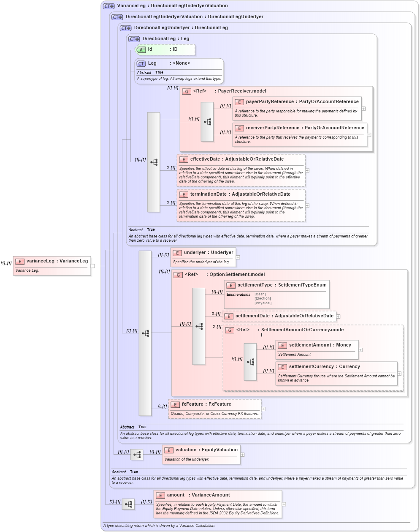The image size is (420, 532).
Task: Select the E icon for payerPartyReference
Action: [x=239, y=101]
